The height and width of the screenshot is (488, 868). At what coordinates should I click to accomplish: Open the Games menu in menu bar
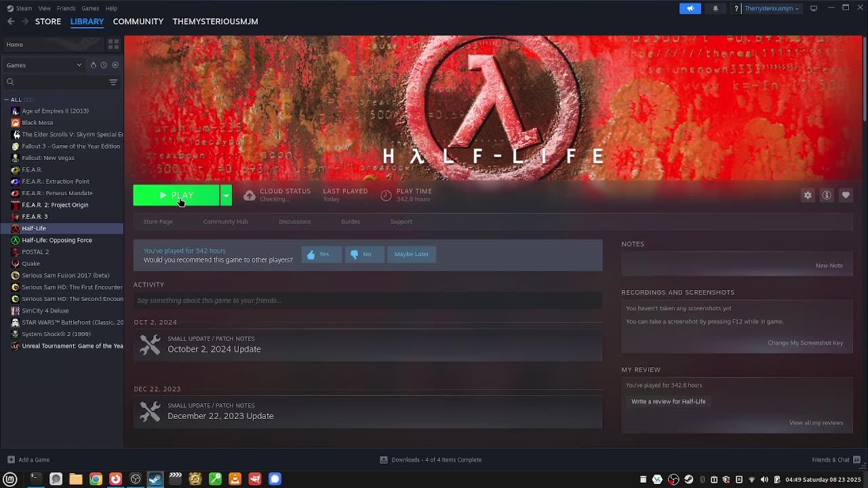point(90,8)
